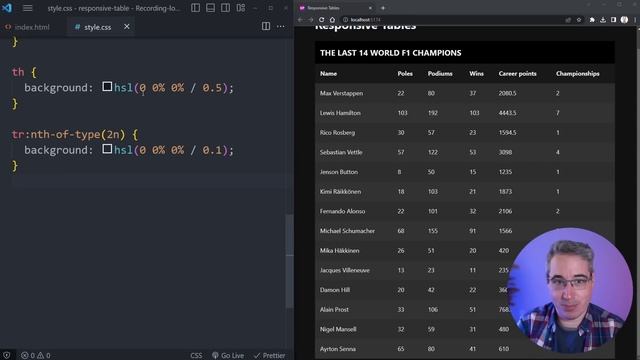
Task: Click the 'th' selector in the editor
Action: (x=18, y=72)
